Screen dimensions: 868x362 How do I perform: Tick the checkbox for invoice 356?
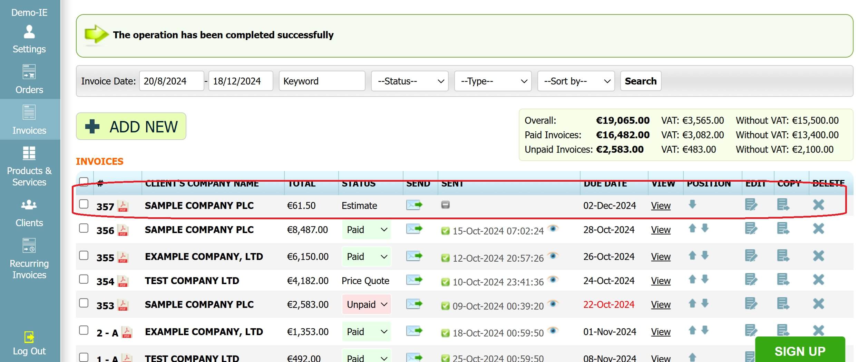coord(84,228)
